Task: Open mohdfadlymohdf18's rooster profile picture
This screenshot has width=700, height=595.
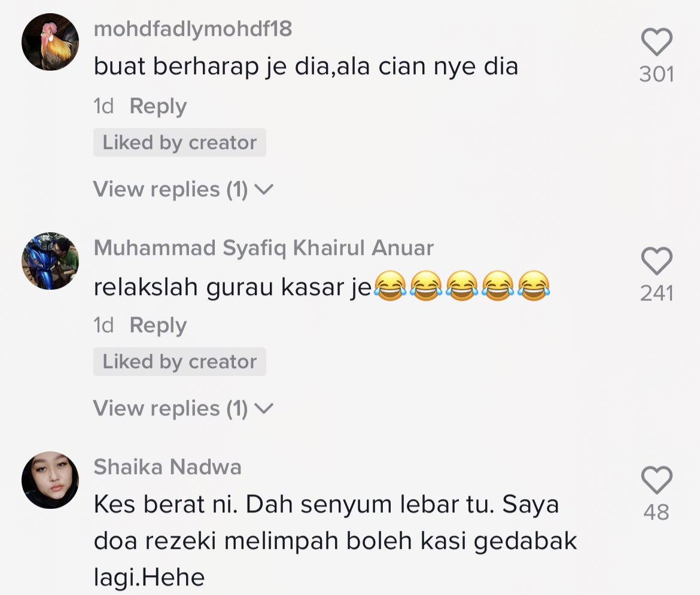Action: tap(50, 42)
